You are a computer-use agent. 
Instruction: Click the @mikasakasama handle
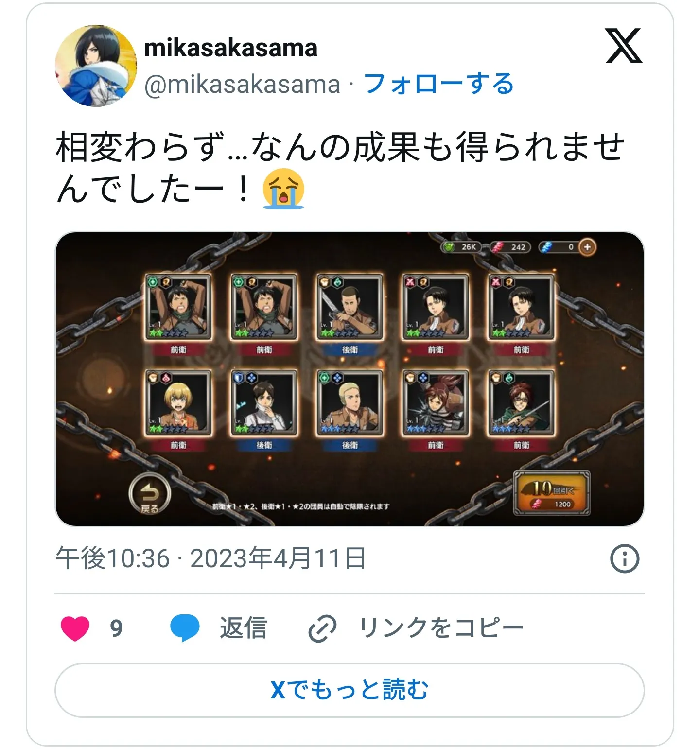(x=242, y=85)
